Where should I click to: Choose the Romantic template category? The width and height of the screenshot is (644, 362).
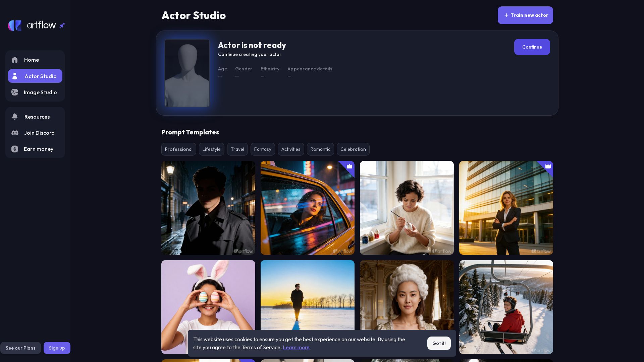[320, 149]
